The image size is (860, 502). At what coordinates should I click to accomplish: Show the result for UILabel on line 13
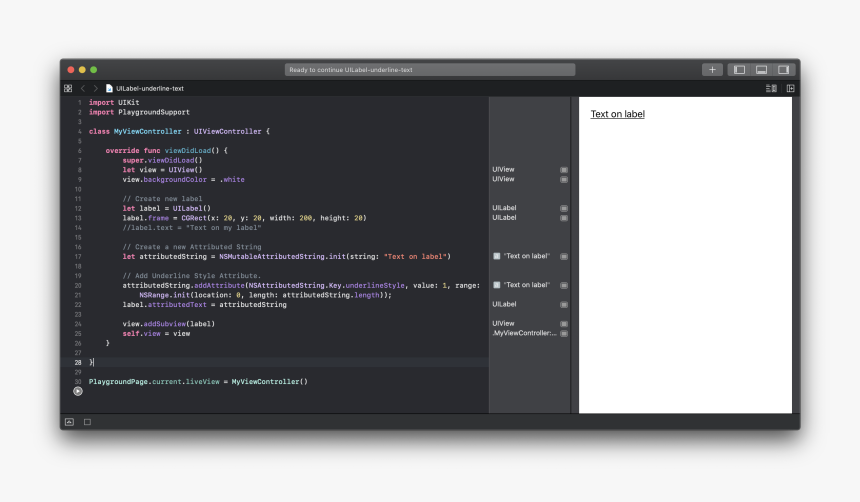(564, 218)
